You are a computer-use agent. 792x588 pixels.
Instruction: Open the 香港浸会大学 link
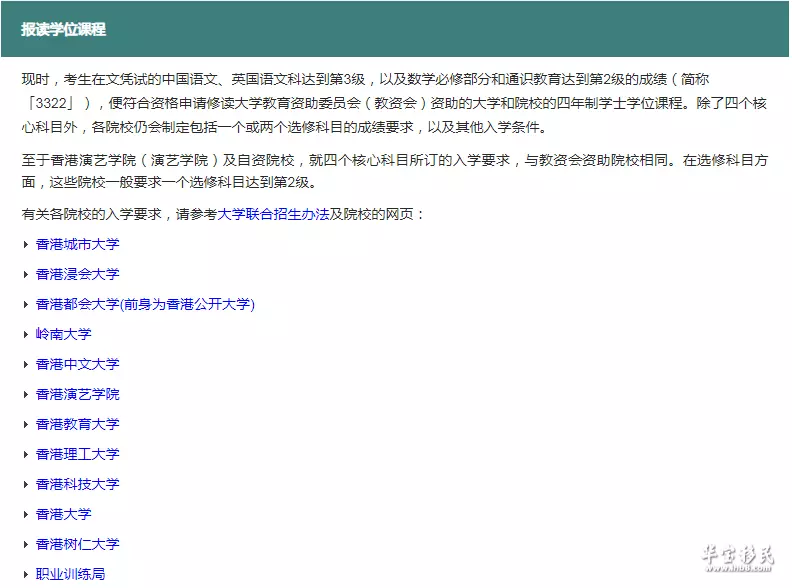point(77,274)
